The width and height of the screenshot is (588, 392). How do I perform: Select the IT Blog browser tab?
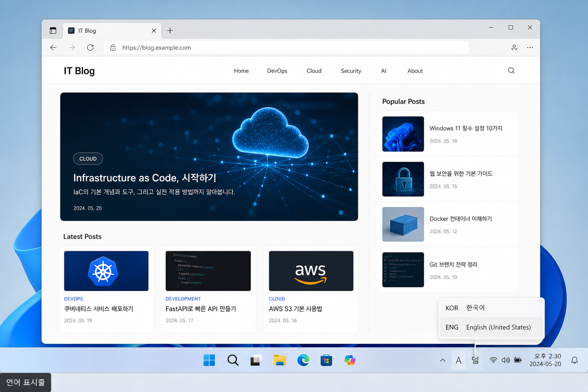[x=112, y=31]
